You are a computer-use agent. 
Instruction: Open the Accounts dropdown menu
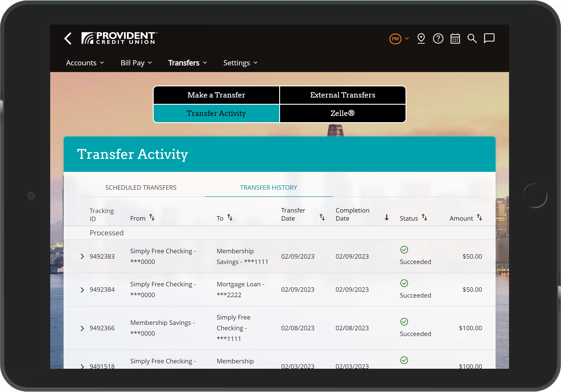[x=85, y=63]
